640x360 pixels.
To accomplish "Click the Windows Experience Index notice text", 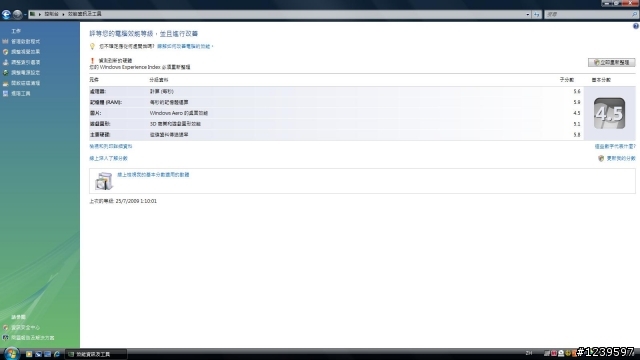I will (x=140, y=67).
